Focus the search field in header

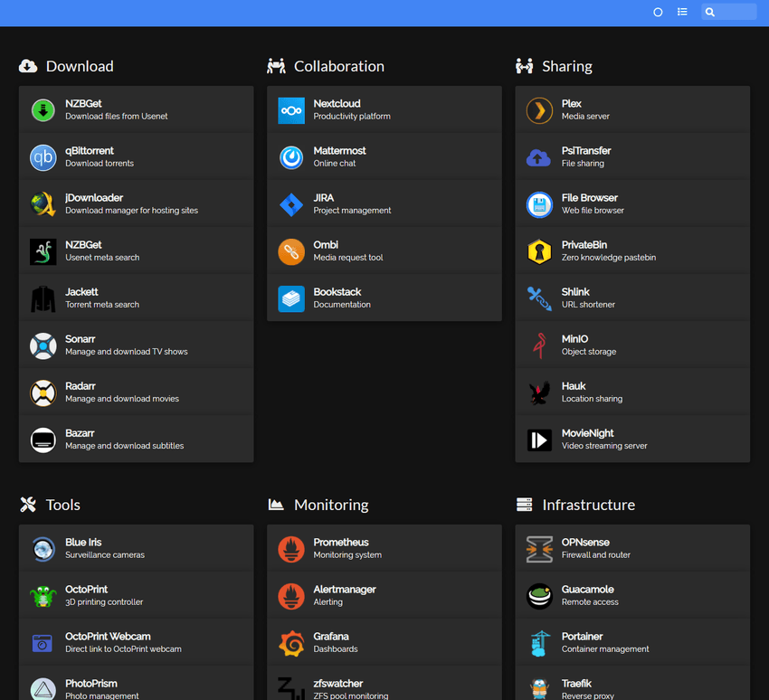[x=729, y=12]
